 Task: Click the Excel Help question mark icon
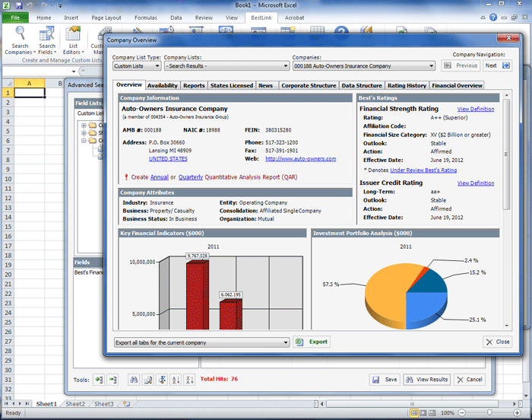493,17
